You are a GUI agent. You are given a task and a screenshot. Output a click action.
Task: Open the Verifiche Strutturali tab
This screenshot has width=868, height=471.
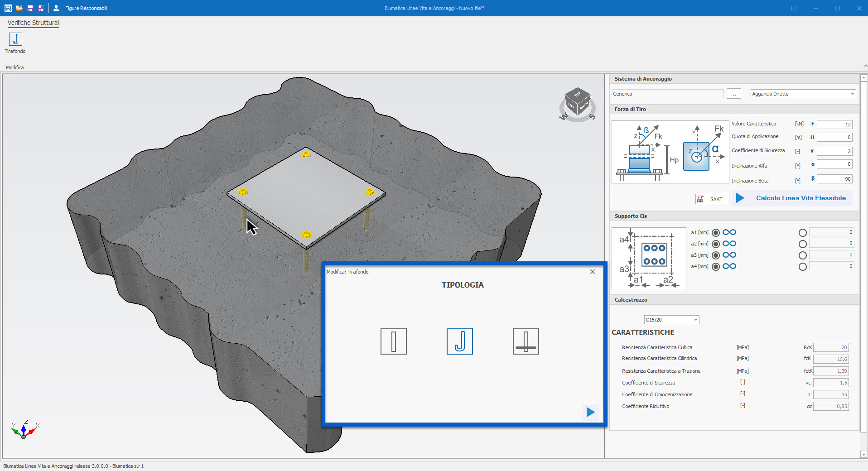point(33,23)
